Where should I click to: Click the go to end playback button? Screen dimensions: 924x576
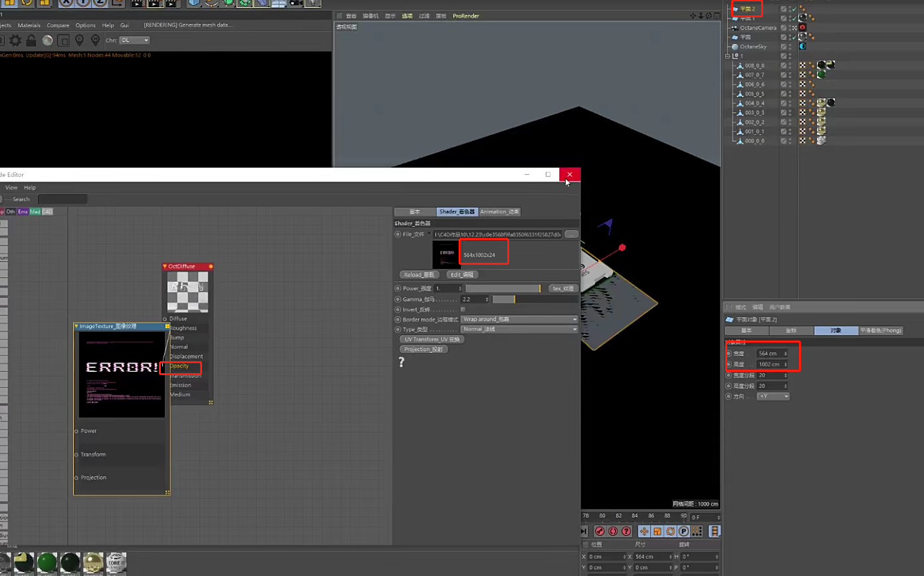point(584,531)
